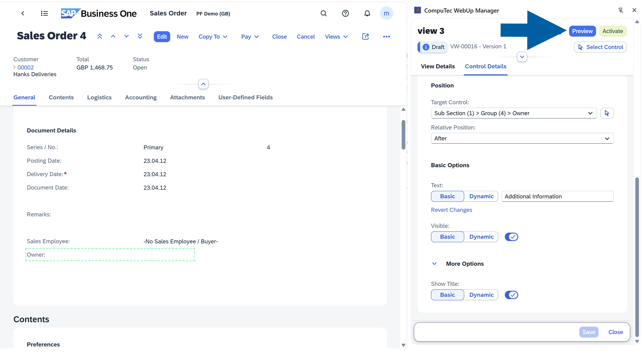Go back with the left chevron icon
The width and height of the screenshot is (644, 352).
coord(23,13)
